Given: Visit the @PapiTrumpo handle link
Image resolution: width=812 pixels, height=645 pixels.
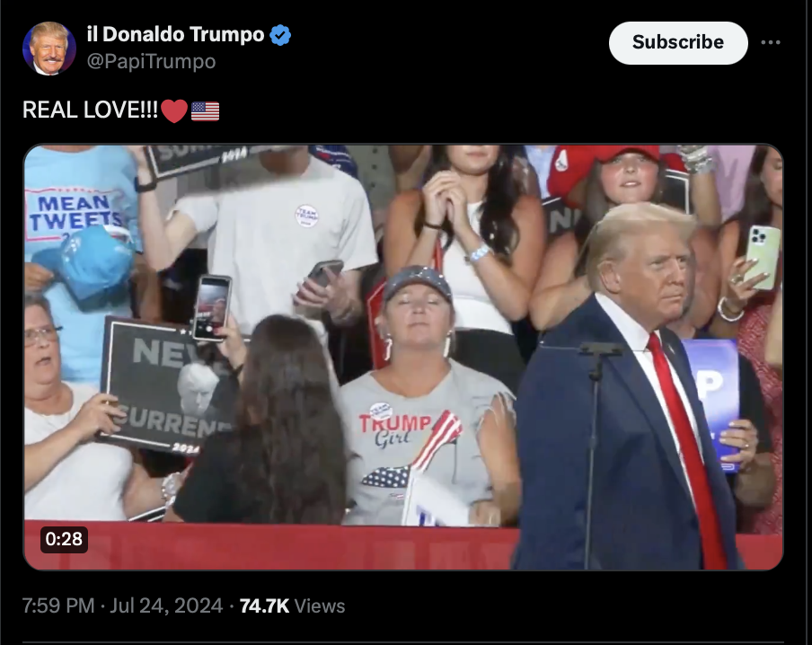Looking at the screenshot, I should click(x=151, y=61).
